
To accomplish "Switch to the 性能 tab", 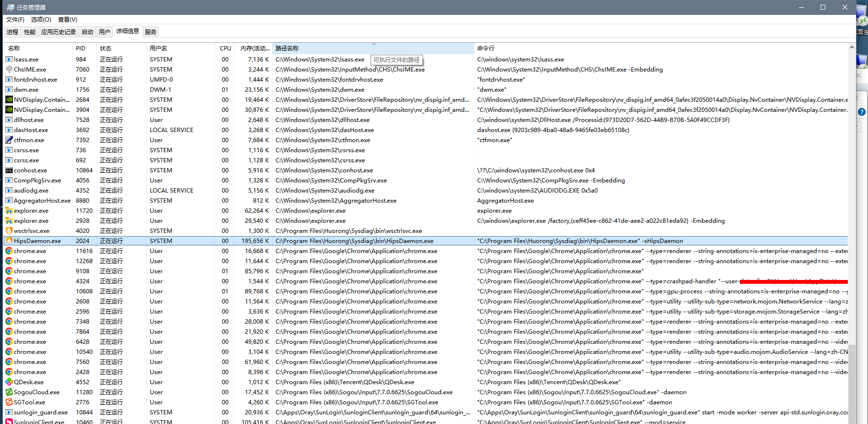I will (30, 32).
